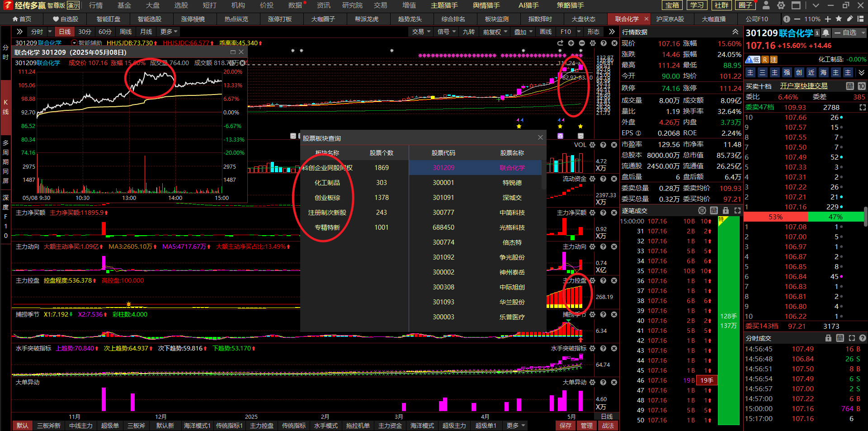Zoom out with the minus icon near 110%
868x431 pixels.
click(797, 19)
